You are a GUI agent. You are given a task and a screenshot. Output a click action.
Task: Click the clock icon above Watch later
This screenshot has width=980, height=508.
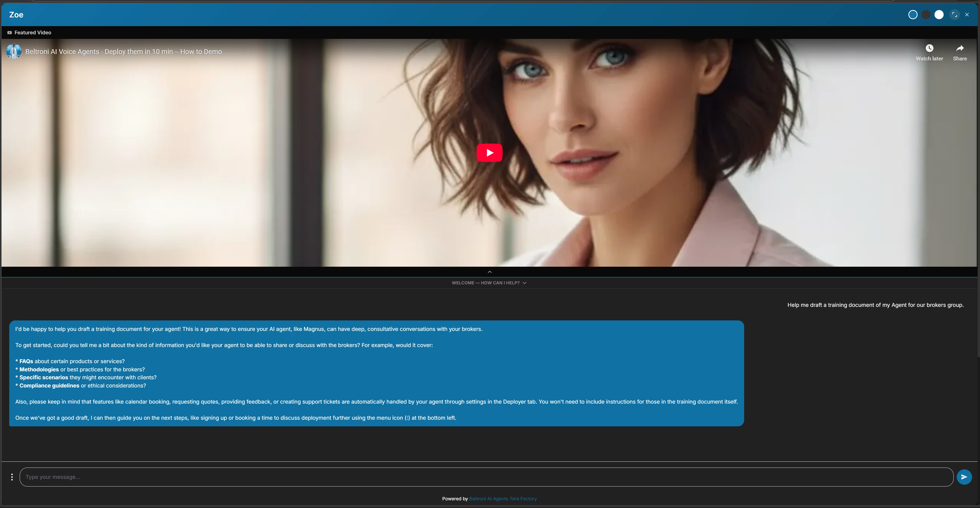[929, 48]
